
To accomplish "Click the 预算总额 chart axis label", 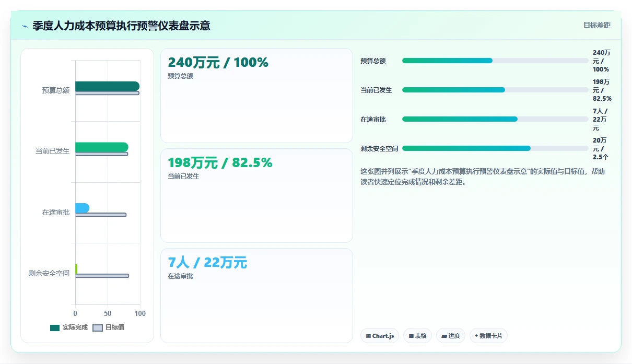I will click(x=56, y=90).
